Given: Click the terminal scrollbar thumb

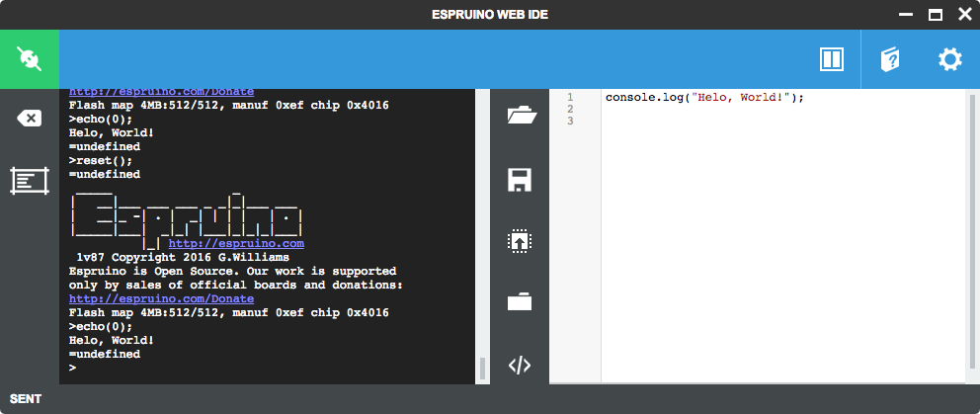Looking at the screenshot, I should [x=482, y=369].
